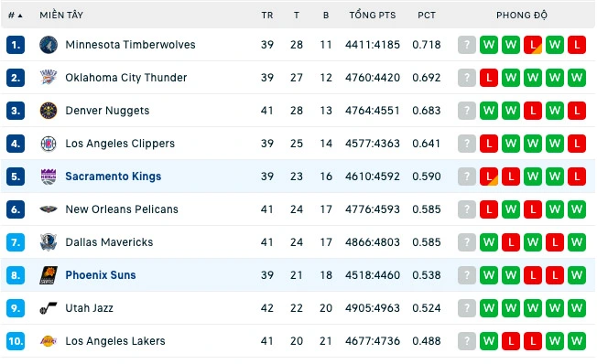Click the Phoenix Suns logo
This screenshot has height=364, width=597.
tap(49, 275)
